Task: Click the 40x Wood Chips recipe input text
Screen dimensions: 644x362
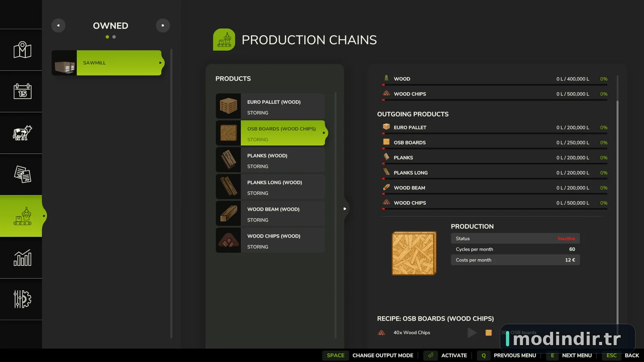Action: 412,333
